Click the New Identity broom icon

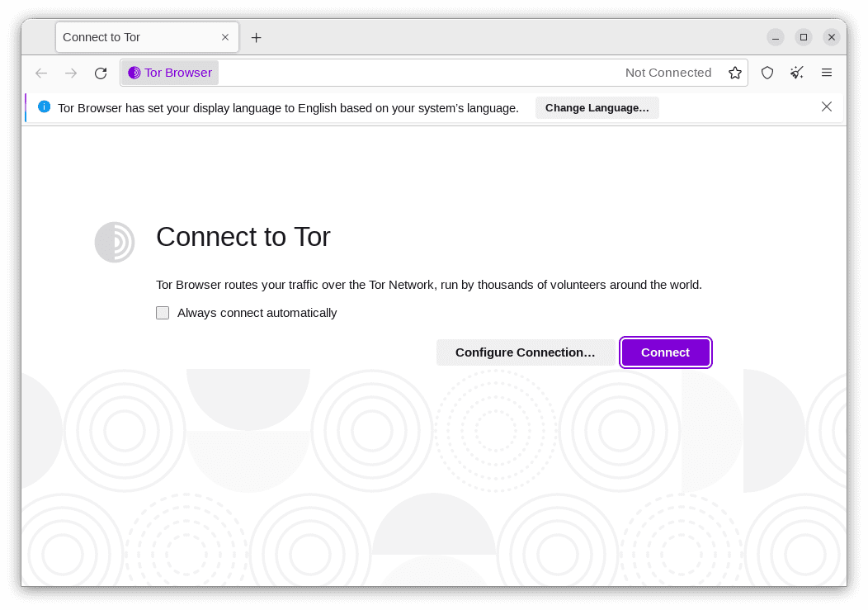tap(797, 73)
